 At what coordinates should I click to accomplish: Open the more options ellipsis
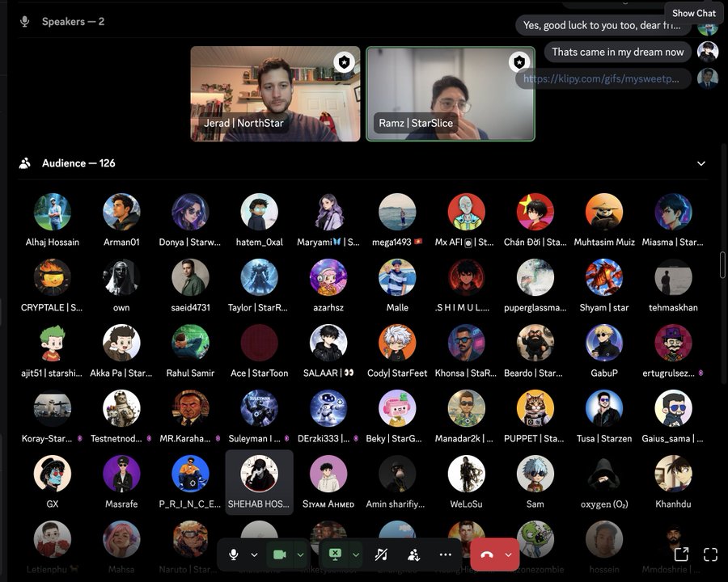445,555
